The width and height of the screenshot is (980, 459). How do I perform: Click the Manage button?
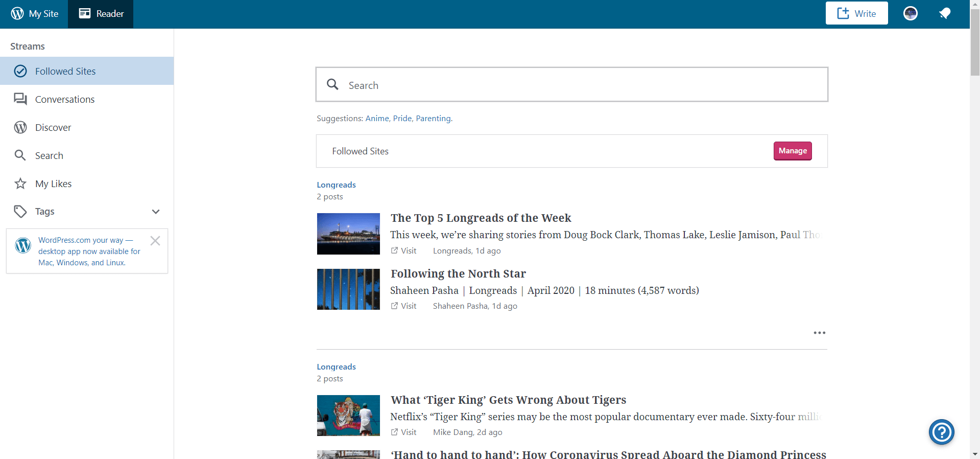(792, 151)
